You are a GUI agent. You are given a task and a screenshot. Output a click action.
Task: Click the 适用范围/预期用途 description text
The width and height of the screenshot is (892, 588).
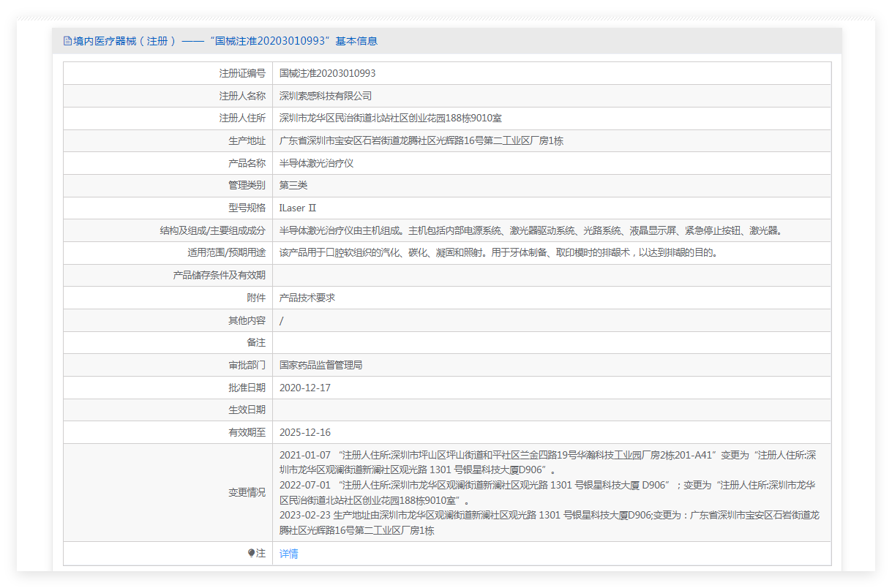pyautogui.click(x=498, y=253)
